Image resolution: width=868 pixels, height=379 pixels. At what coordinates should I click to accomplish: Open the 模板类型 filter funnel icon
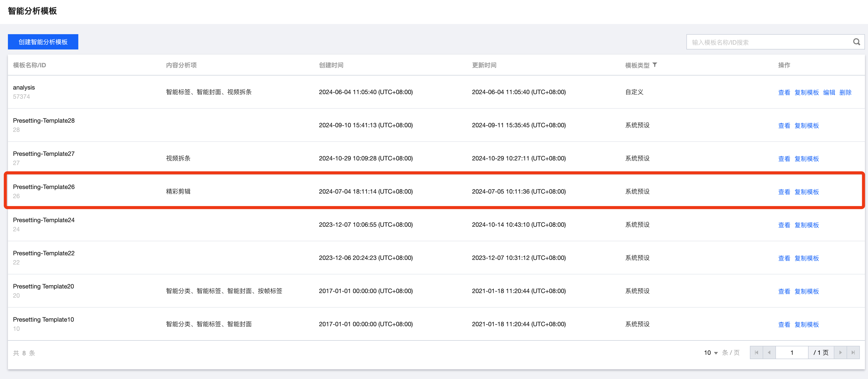[655, 65]
